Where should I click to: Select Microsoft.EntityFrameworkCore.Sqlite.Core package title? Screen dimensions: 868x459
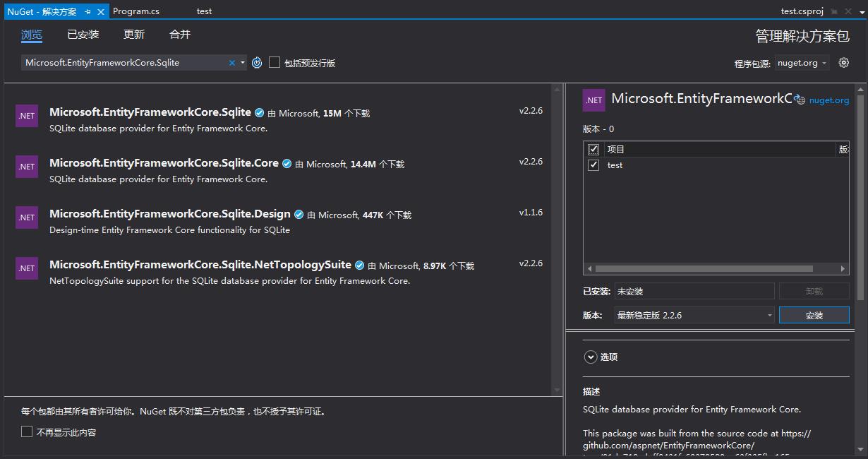coord(164,162)
